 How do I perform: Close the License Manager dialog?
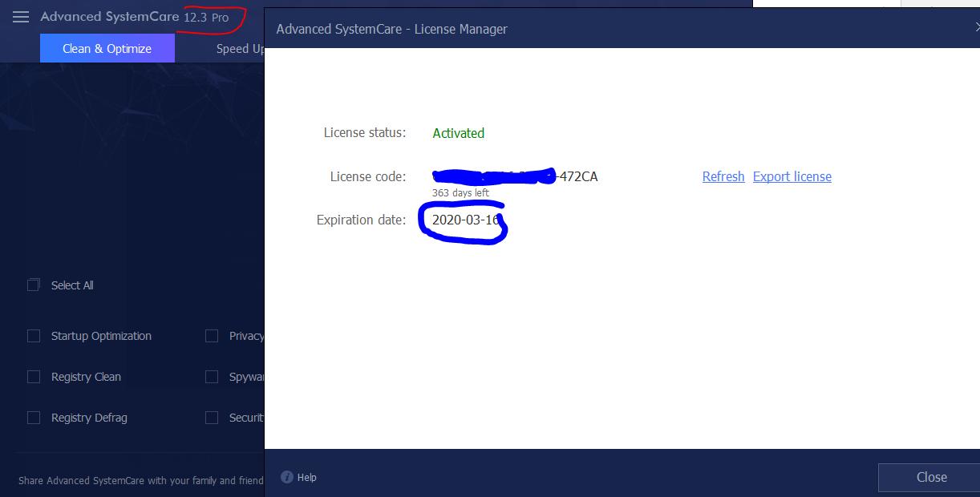coord(929,477)
